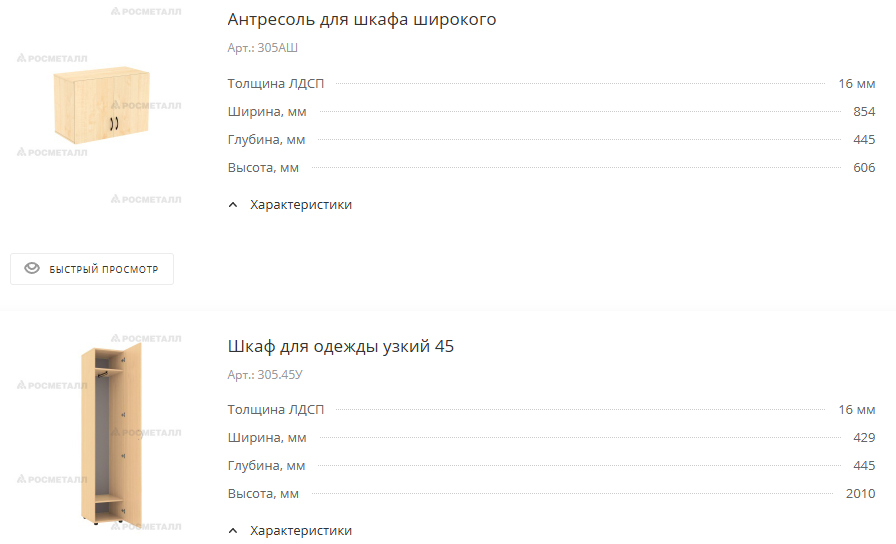Click Высота, мм label of the wardrobe
896x544 pixels.
(263, 494)
